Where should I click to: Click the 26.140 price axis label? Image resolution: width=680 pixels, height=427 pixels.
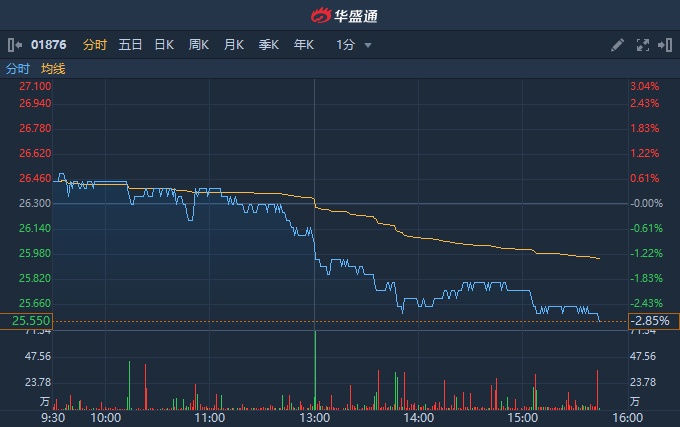point(35,228)
